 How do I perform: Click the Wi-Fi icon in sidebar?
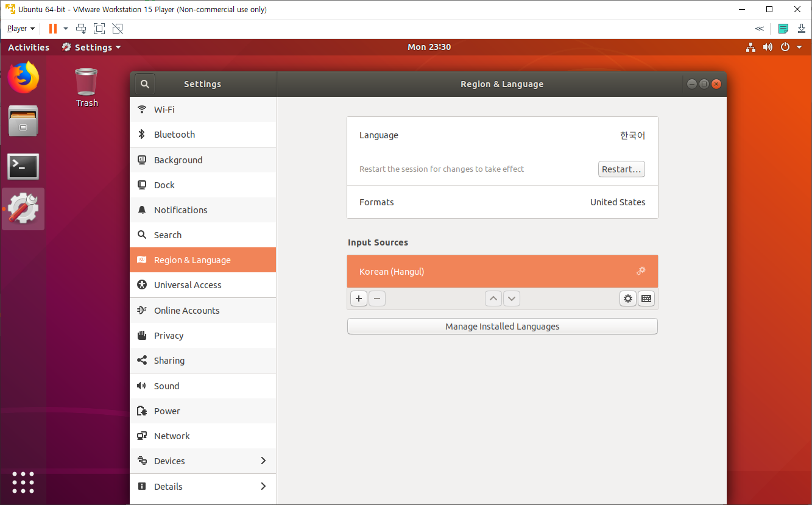coord(142,109)
